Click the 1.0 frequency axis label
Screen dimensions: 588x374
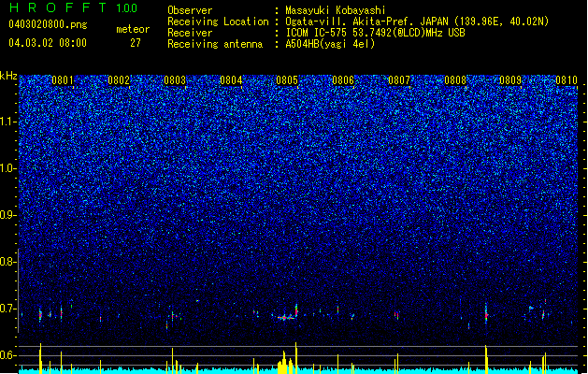point(8,169)
